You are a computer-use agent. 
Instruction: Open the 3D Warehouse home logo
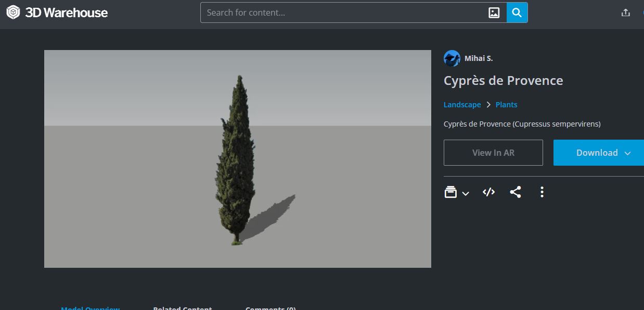(x=57, y=13)
